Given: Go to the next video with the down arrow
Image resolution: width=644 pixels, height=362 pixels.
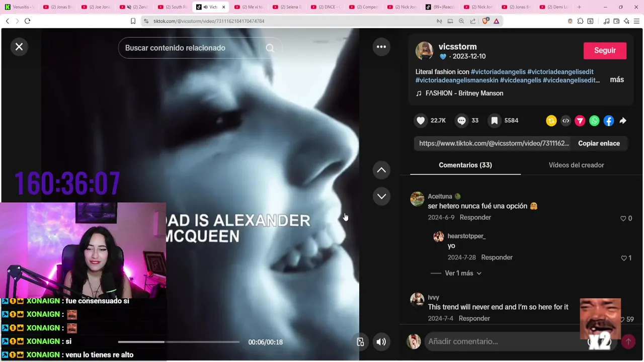Looking at the screenshot, I should click(381, 196).
